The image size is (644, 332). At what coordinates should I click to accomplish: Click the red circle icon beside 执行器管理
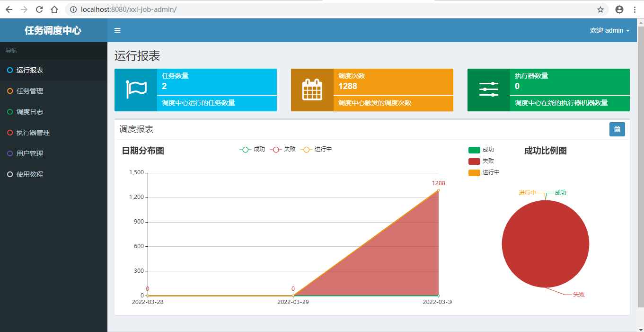10,133
